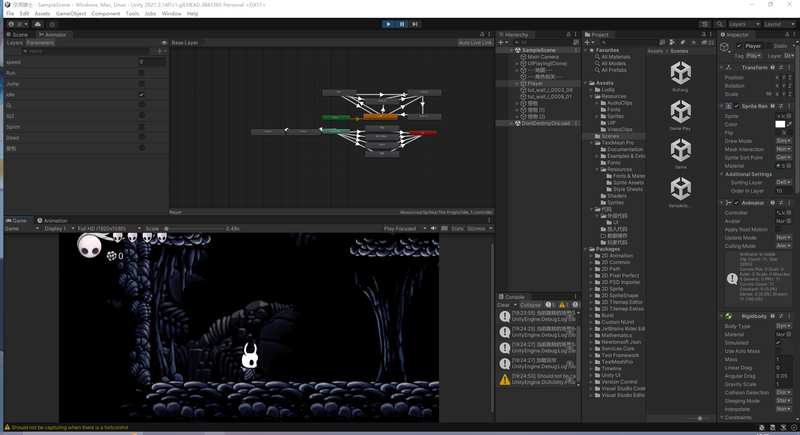
Task: Click the speed parameter value field
Action: pos(152,62)
